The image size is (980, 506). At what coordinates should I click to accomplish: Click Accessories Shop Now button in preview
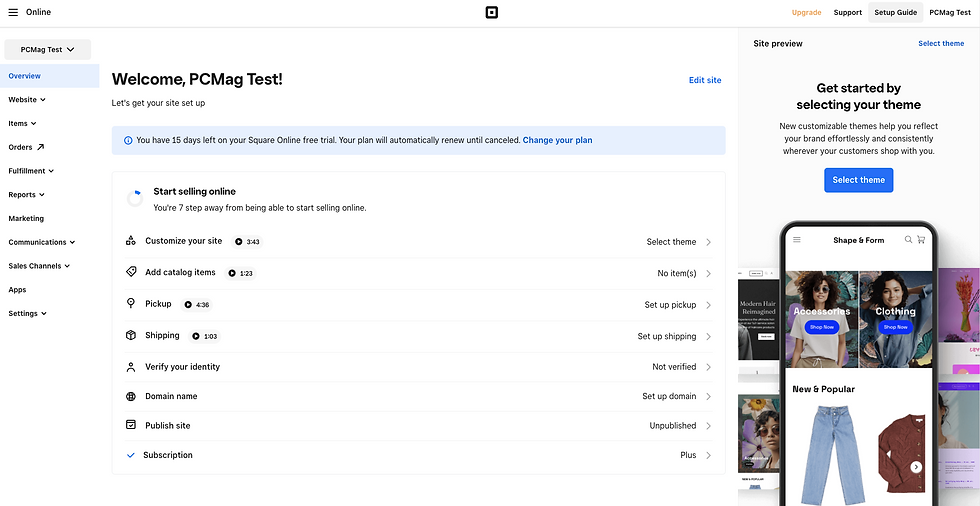tap(822, 327)
